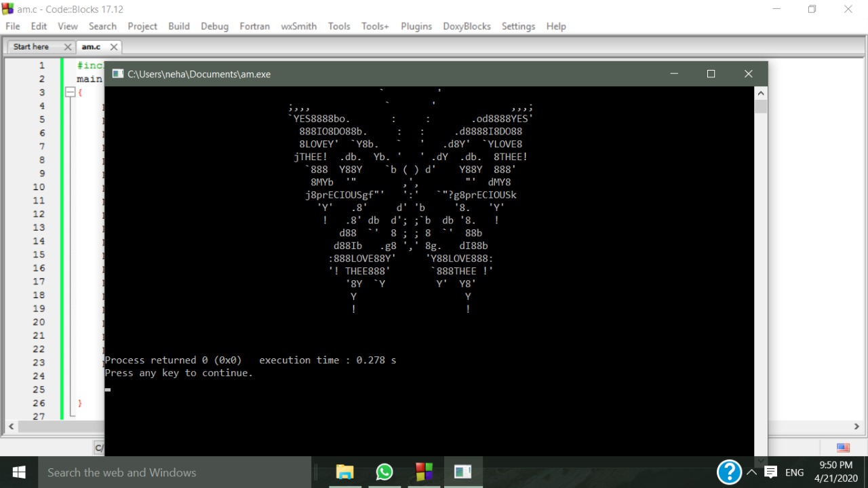Close the am.exe console window

pyautogui.click(x=748, y=74)
